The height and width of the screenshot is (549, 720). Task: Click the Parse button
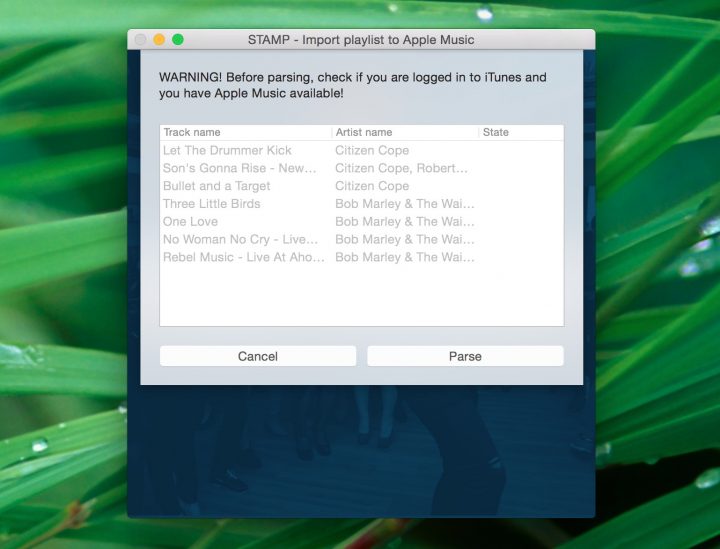tap(465, 356)
